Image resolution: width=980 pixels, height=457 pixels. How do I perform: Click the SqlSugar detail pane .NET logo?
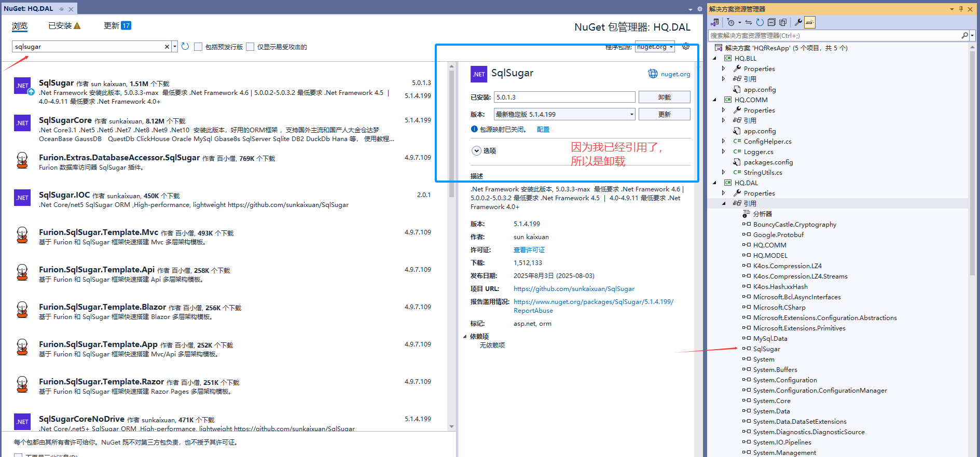[479, 74]
